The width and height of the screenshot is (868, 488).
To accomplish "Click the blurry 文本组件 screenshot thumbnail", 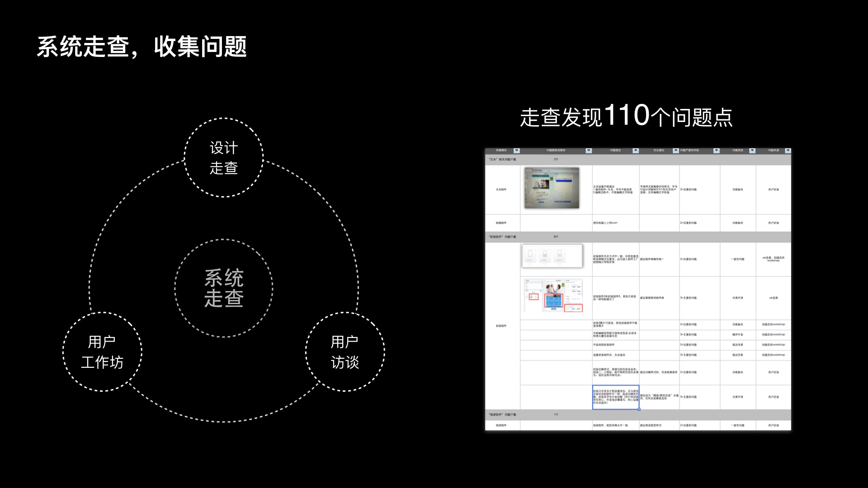I will pyautogui.click(x=552, y=188).
